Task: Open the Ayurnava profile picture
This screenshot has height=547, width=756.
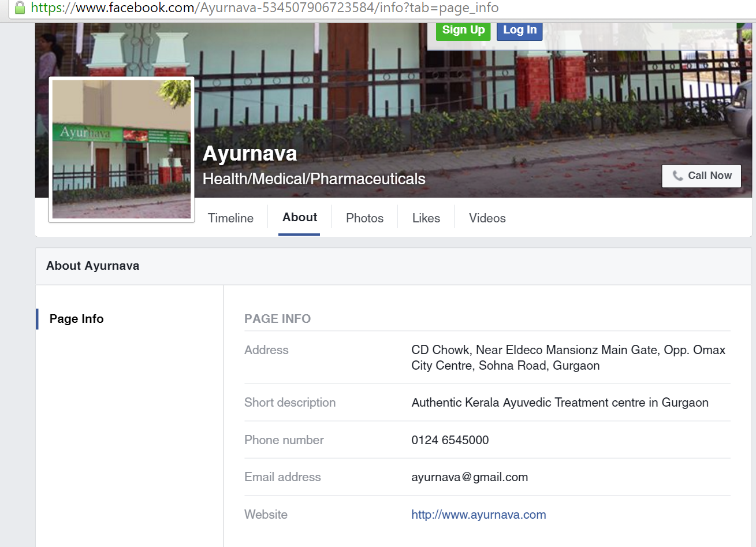Action: pos(121,149)
